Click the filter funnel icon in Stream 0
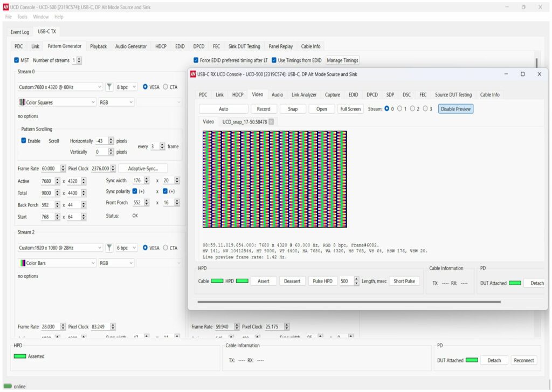Image resolution: width=552 pixels, height=392 pixels. coord(109,87)
